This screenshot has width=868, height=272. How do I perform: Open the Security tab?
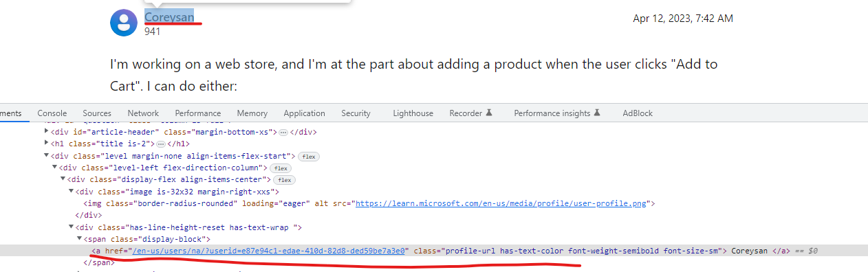click(356, 113)
